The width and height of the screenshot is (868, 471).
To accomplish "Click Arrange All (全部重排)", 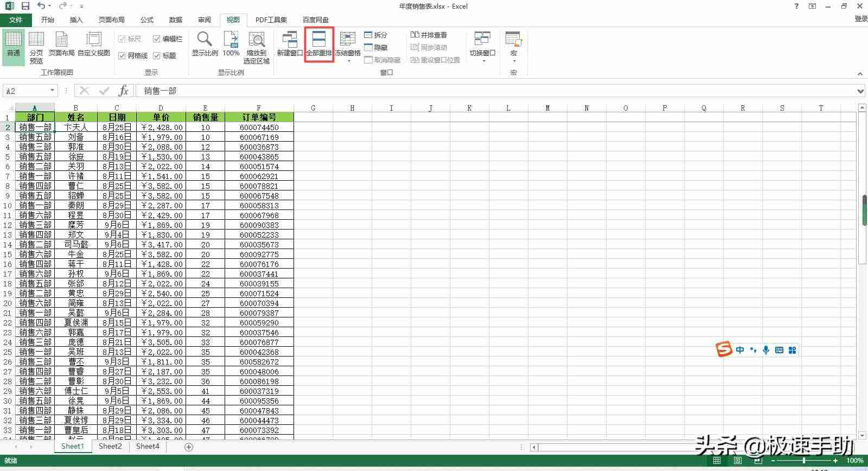I will coord(319,44).
